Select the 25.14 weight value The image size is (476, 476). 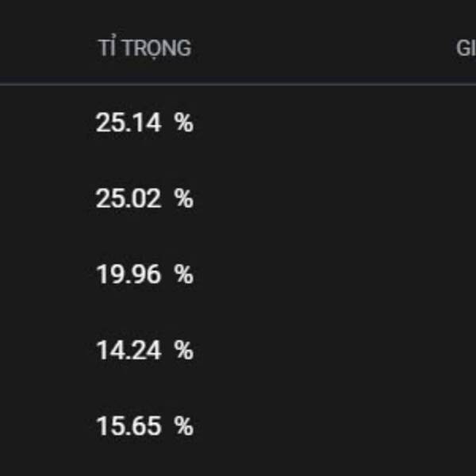pos(129,123)
